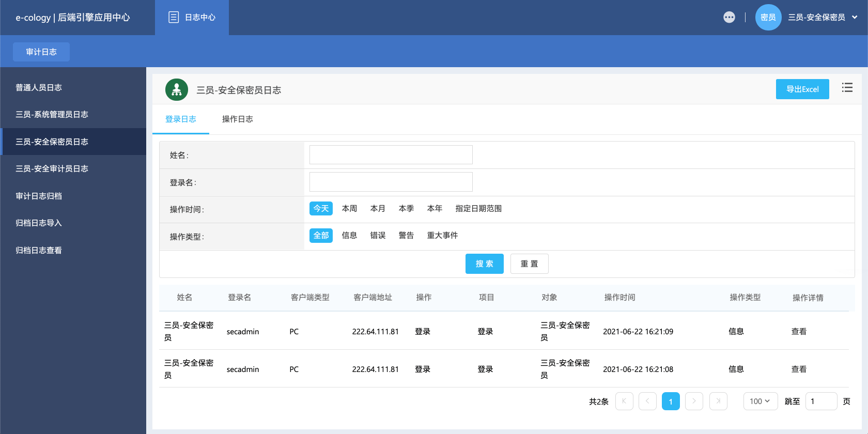Open 三员-系统管理员日志 in sidebar
Viewport: 868px width, 434px height.
tap(73, 114)
